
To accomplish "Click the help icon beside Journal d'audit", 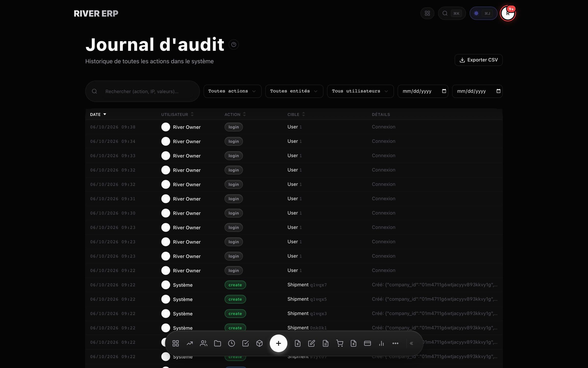I will (x=234, y=44).
